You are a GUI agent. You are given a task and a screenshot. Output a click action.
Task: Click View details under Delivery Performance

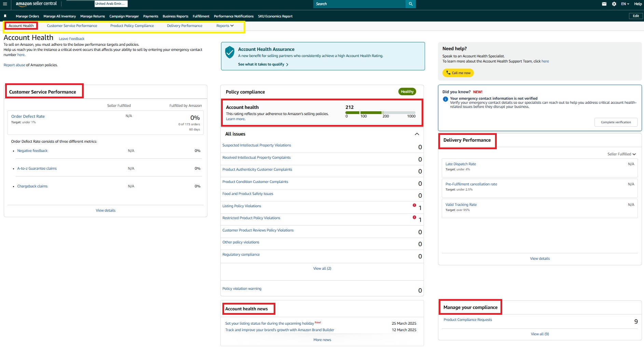[540, 258]
